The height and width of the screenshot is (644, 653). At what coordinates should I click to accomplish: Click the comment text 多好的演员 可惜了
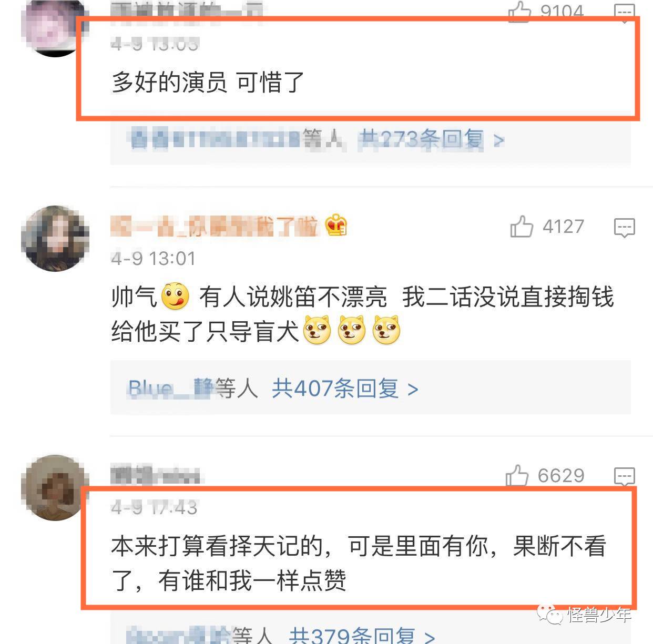(208, 82)
